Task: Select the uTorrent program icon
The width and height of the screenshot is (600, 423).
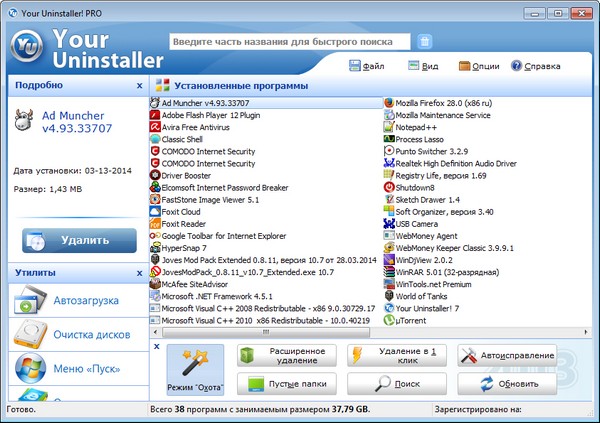Action: pos(388,322)
